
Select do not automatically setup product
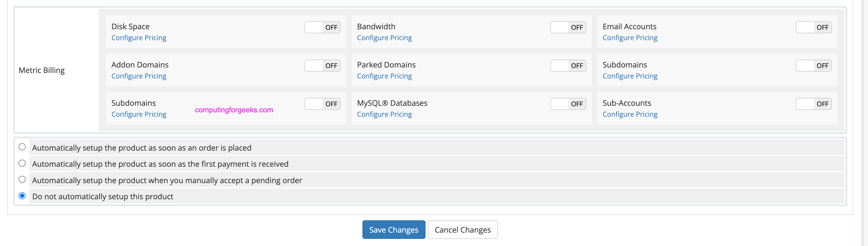point(22,196)
